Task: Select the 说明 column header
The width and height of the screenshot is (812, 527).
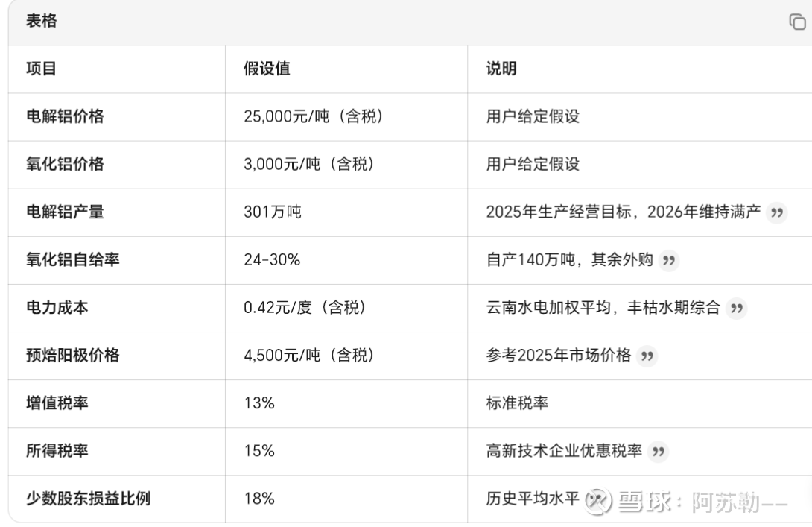Action: pos(501,69)
